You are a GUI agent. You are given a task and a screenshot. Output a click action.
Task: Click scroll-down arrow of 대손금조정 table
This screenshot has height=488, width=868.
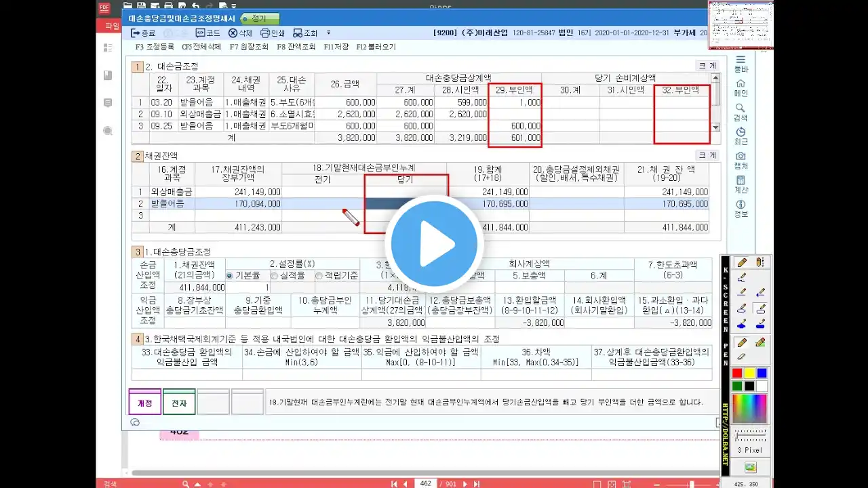[x=715, y=127]
